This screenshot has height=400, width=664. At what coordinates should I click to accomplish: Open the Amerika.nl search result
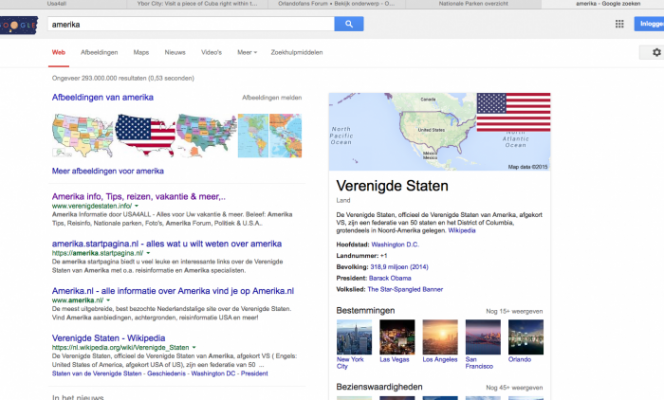173,291
